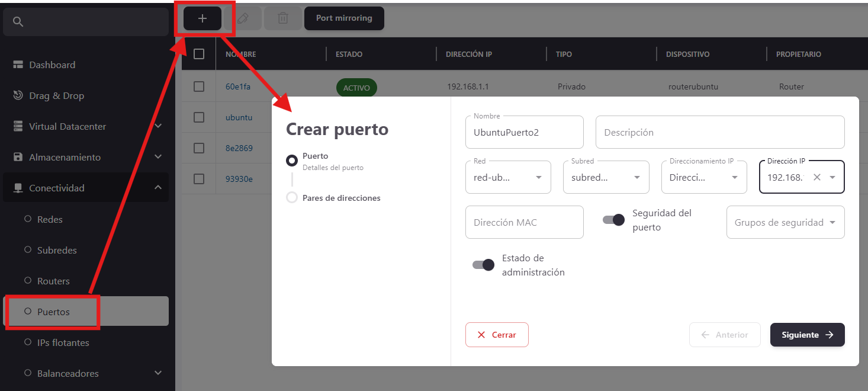Open the Subred dropdown

(x=606, y=177)
